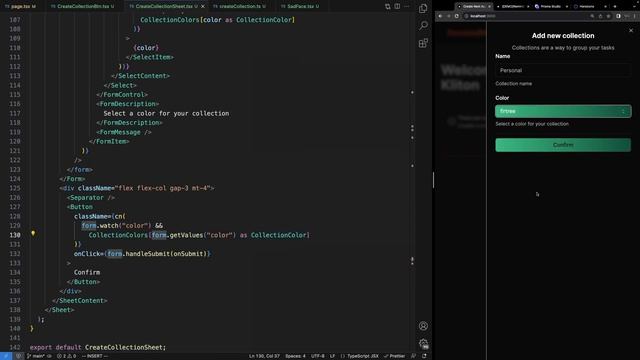The image size is (640, 360).
Task: Click the TypeScript JSX language mode
Action: (x=360, y=356)
